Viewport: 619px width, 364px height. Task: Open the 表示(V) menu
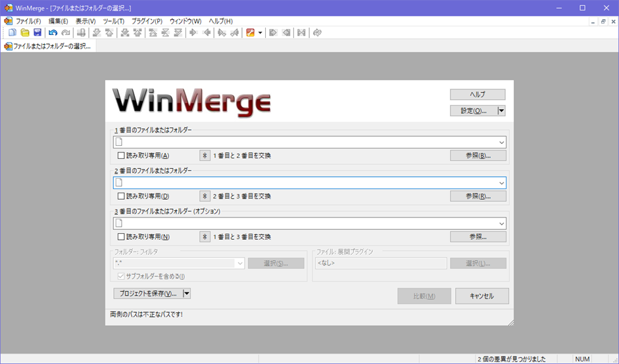[86, 21]
